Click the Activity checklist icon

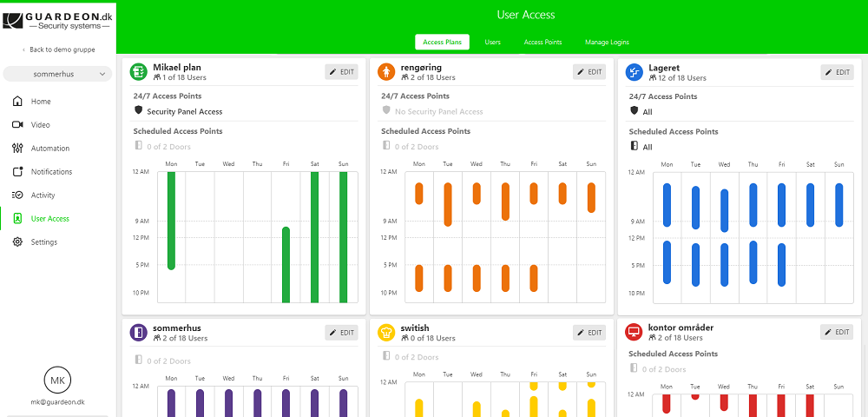point(17,195)
